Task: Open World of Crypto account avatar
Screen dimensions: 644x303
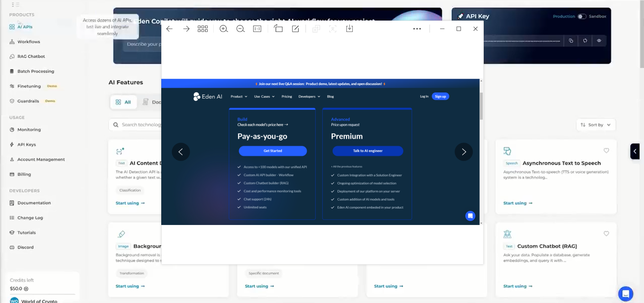Action: (14, 300)
